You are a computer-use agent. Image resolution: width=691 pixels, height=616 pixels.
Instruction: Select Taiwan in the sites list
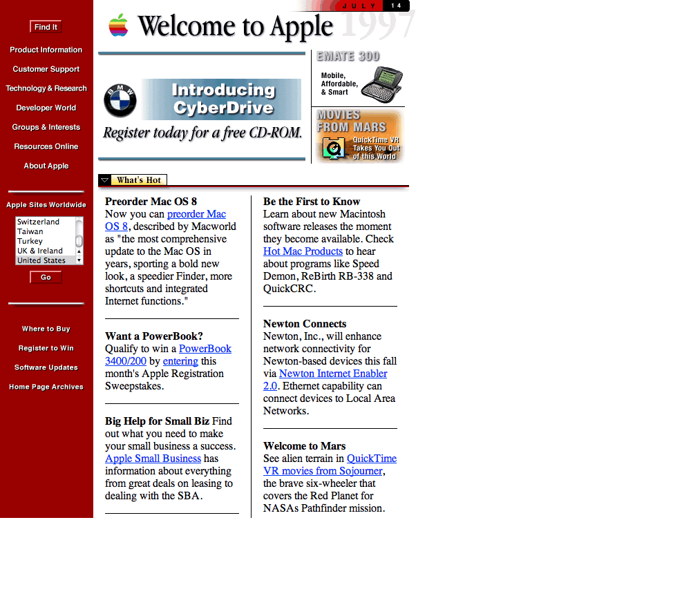tap(46, 231)
